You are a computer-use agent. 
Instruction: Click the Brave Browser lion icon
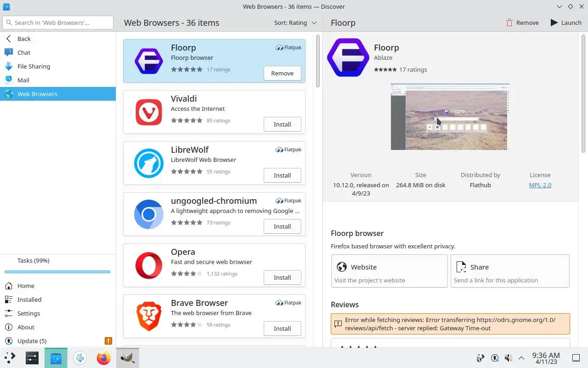coord(148,316)
